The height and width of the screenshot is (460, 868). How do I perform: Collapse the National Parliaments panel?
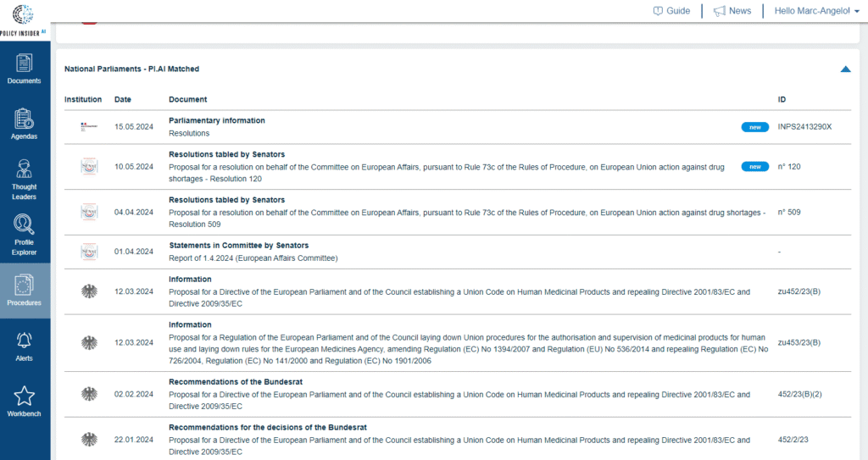pyautogui.click(x=845, y=69)
